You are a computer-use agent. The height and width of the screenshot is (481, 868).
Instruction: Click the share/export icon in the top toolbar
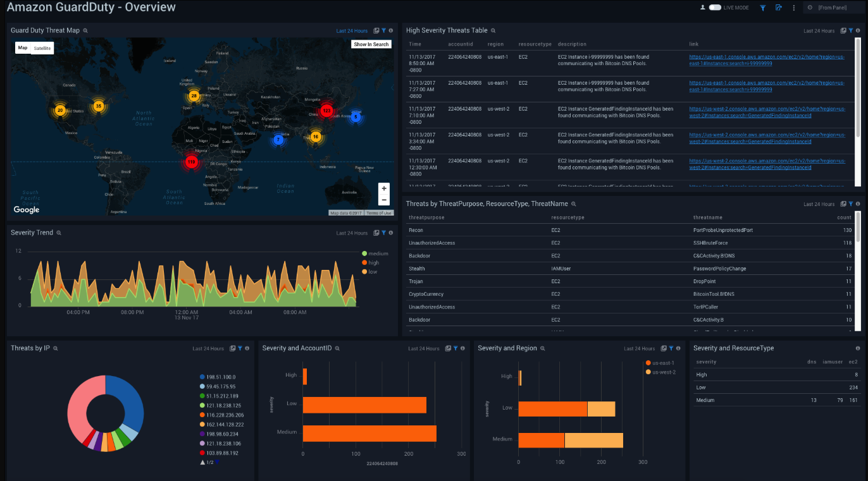pyautogui.click(x=779, y=7)
